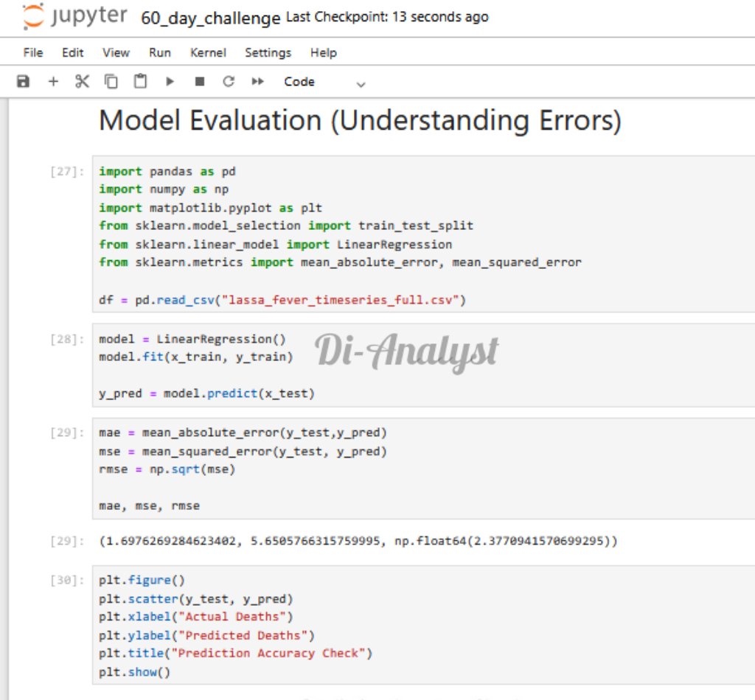Open the View menu
The height and width of the screenshot is (700, 755).
click(116, 52)
